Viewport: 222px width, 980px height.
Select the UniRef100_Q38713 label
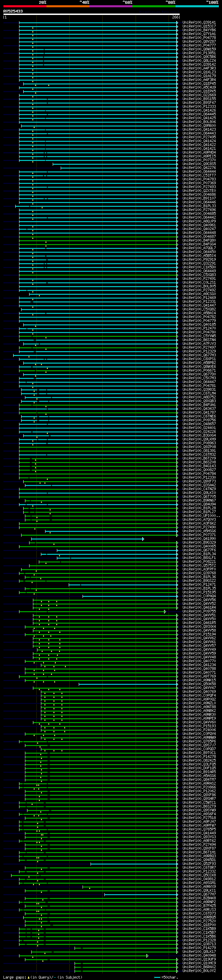[x=199, y=944]
